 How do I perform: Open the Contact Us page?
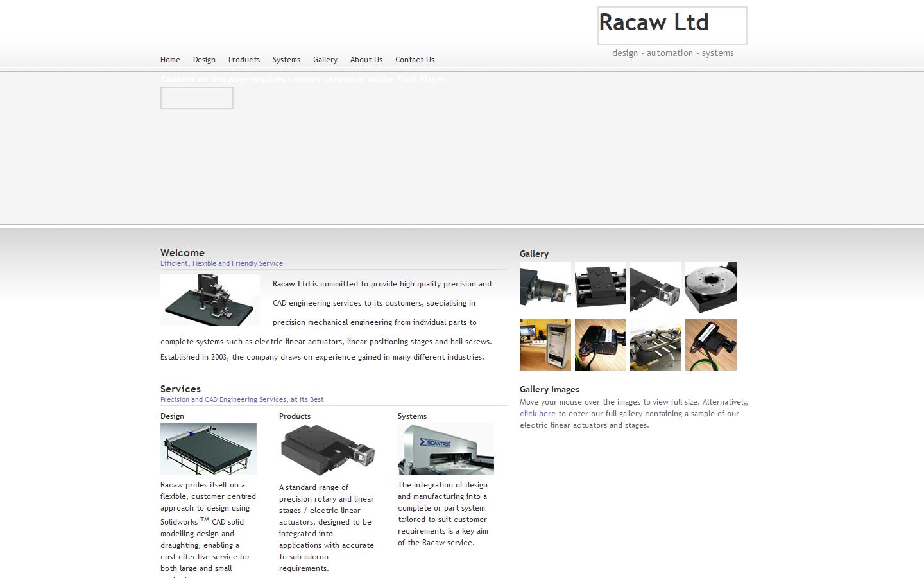[x=415, y=60]
